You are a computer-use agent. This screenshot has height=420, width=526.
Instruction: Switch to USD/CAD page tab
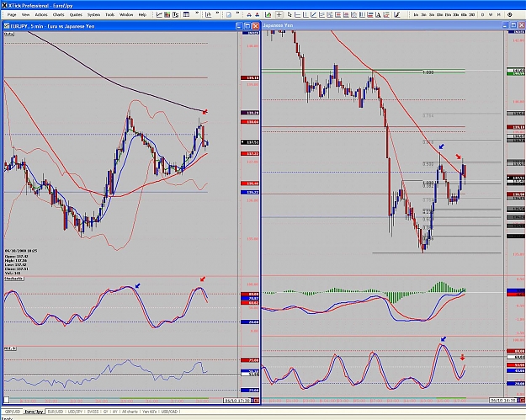pyautogui.click(x=169, y=412)
